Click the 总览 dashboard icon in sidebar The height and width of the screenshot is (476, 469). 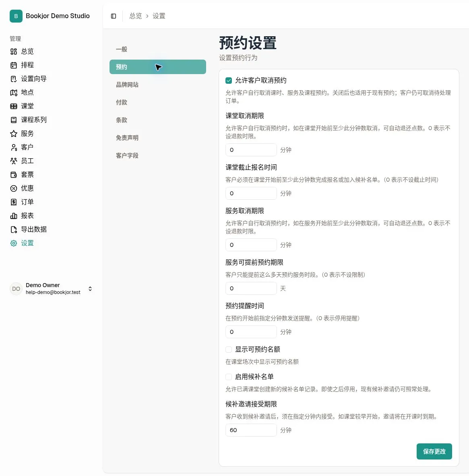click(x=14, y=52)
